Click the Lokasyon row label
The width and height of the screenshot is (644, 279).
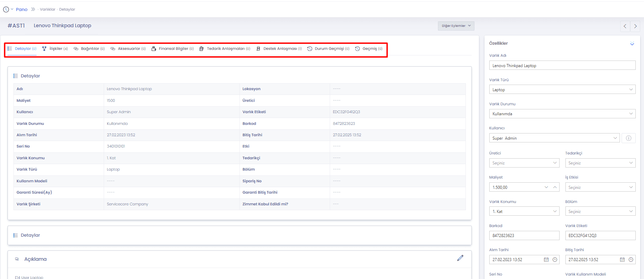tap(252, 89)
